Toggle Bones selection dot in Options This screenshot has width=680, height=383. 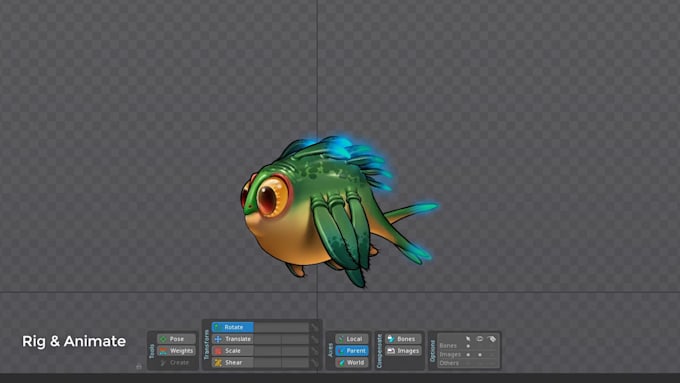468,346
